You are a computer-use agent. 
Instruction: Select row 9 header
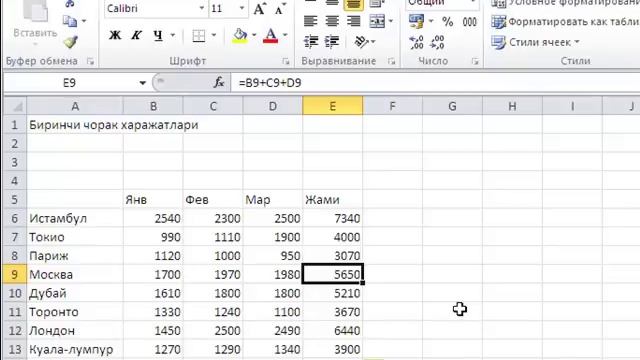15,274
